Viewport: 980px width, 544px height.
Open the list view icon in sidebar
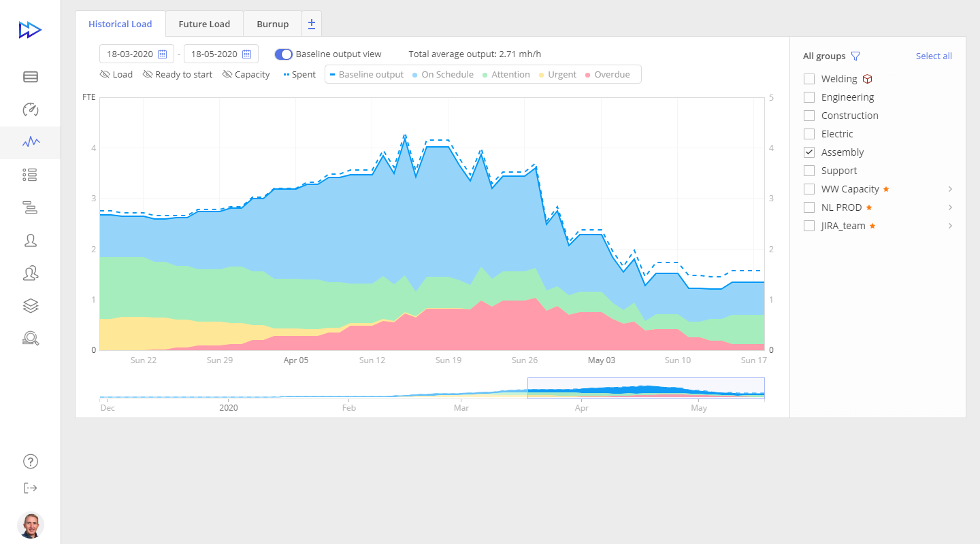click(x=31, y=175)
